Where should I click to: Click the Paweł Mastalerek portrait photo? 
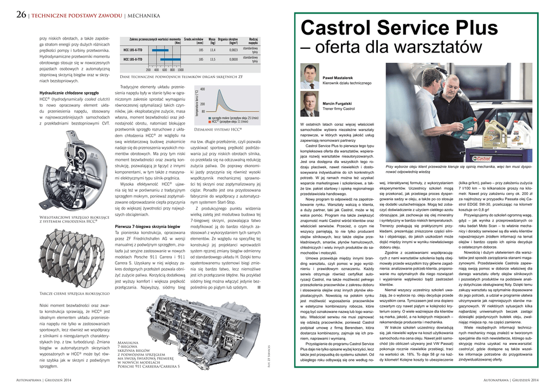(311, 76)
